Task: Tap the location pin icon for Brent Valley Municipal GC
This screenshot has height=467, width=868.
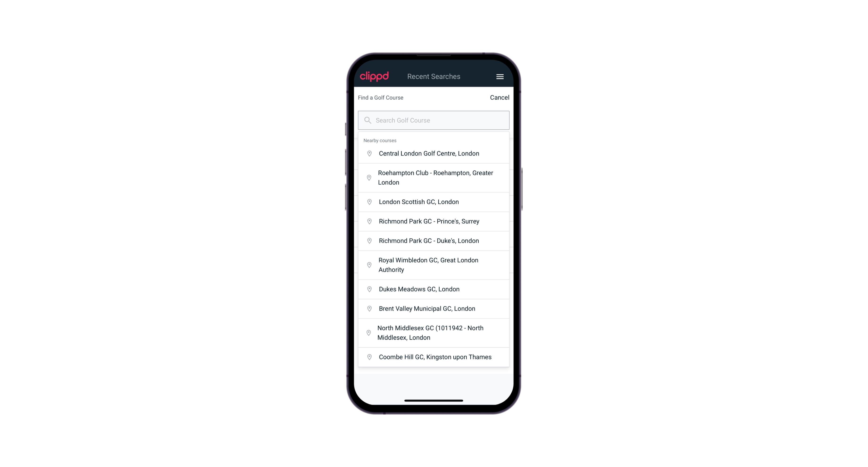Action: click(368, 308)
